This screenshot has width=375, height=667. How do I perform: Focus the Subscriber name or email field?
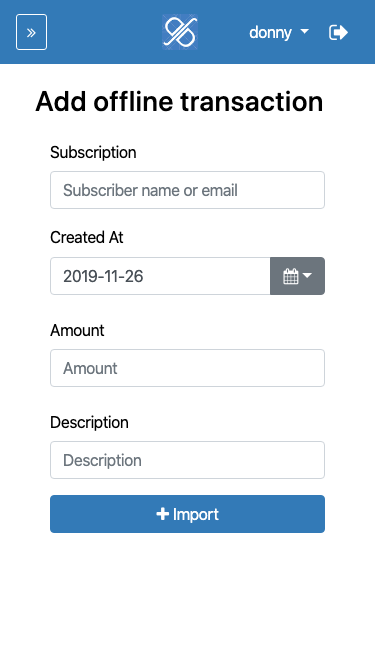pyautogui.click(x=188, y=190)
